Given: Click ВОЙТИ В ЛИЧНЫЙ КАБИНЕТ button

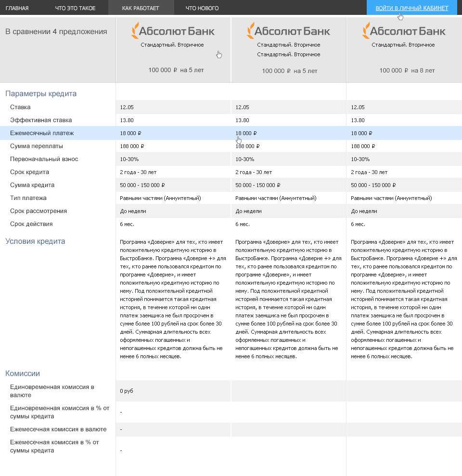Looking at the screenshot, I should pos(412,8).
